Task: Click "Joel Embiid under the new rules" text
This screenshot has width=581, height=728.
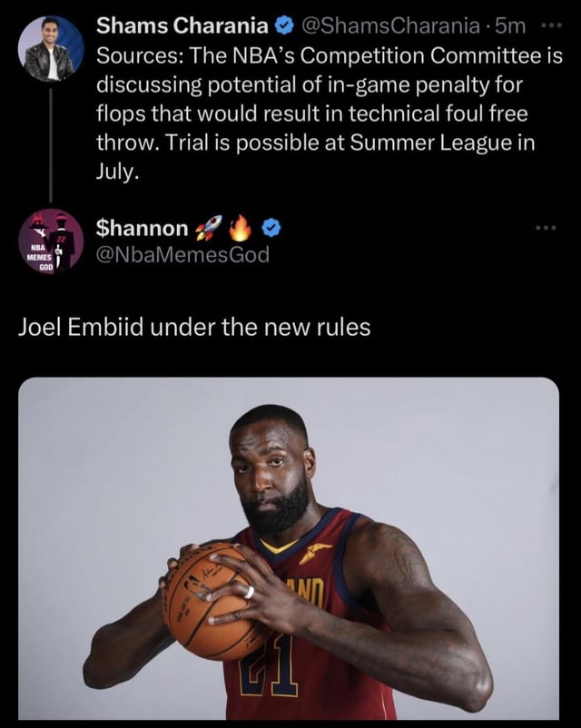Action: coord(194,328)
